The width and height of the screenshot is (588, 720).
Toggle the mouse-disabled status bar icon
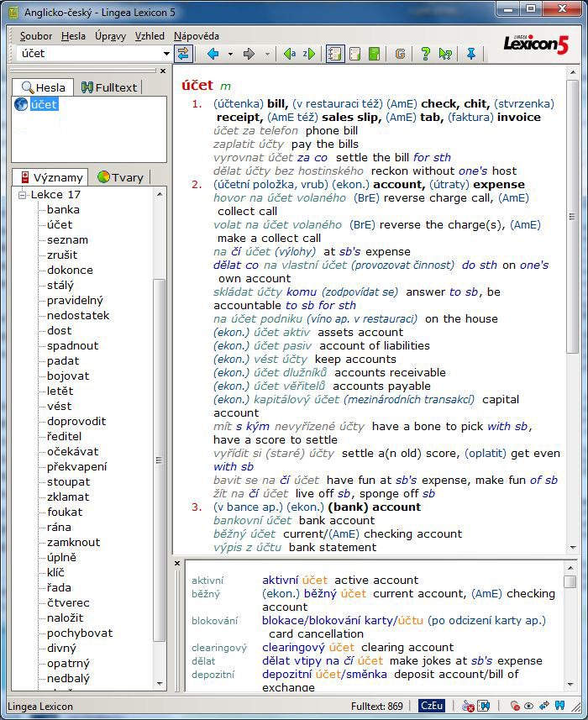(x=515, y=706)
